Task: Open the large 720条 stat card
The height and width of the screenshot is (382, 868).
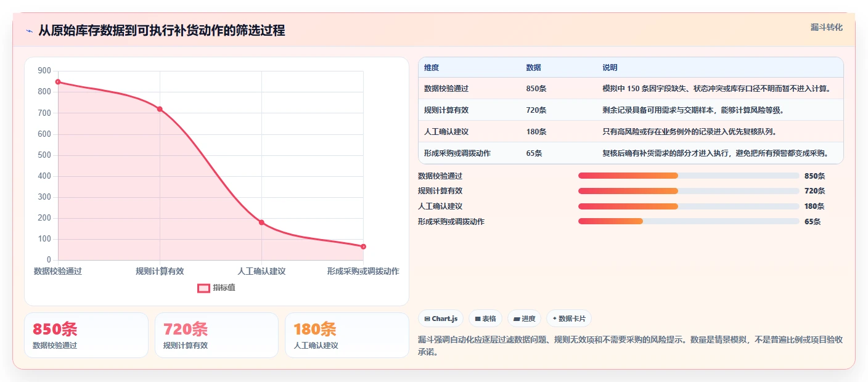Action: pos(216,335)
